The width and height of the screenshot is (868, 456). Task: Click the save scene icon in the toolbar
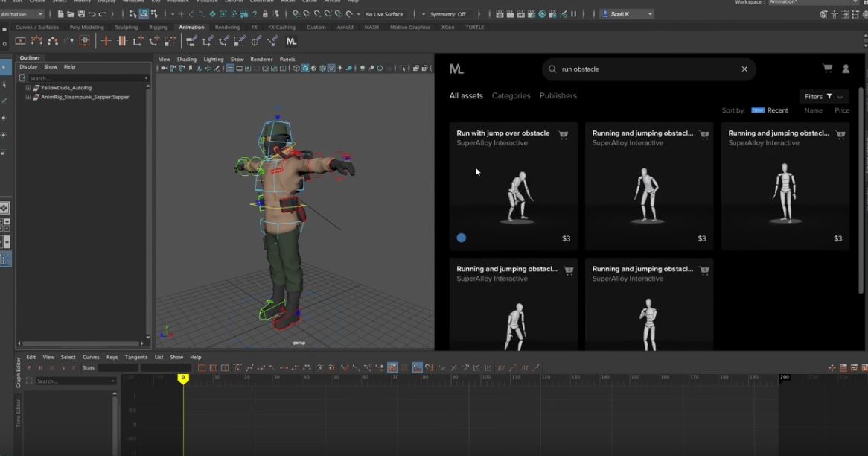pos(81,14)
